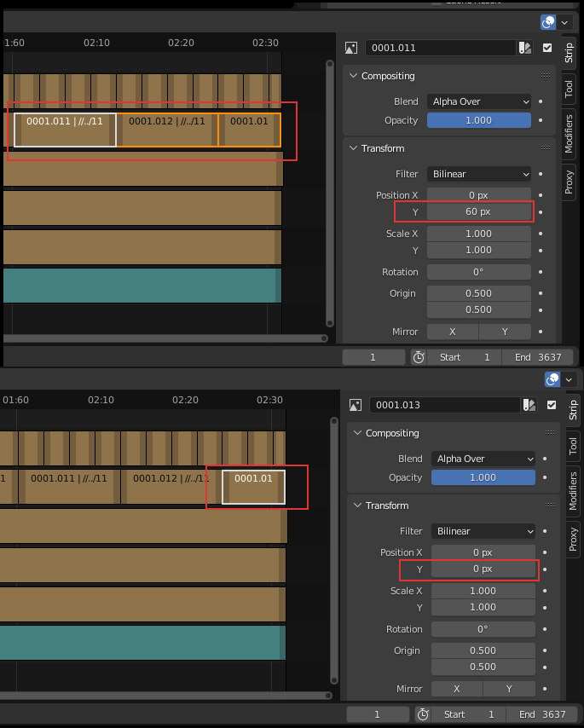This screenshot has height=728, width=584.
Task: Click Scale X field in 0001.011 panel
Action: tap(478, 234)
